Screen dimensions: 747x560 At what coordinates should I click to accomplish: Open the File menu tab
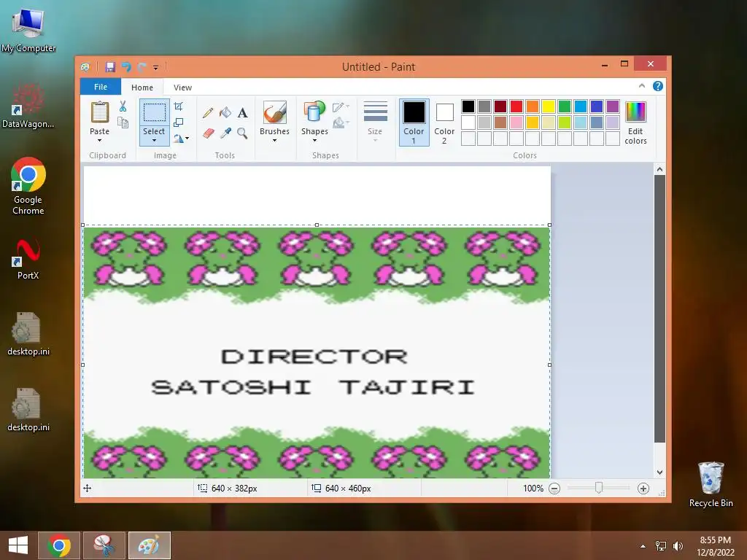click(101, 87)
